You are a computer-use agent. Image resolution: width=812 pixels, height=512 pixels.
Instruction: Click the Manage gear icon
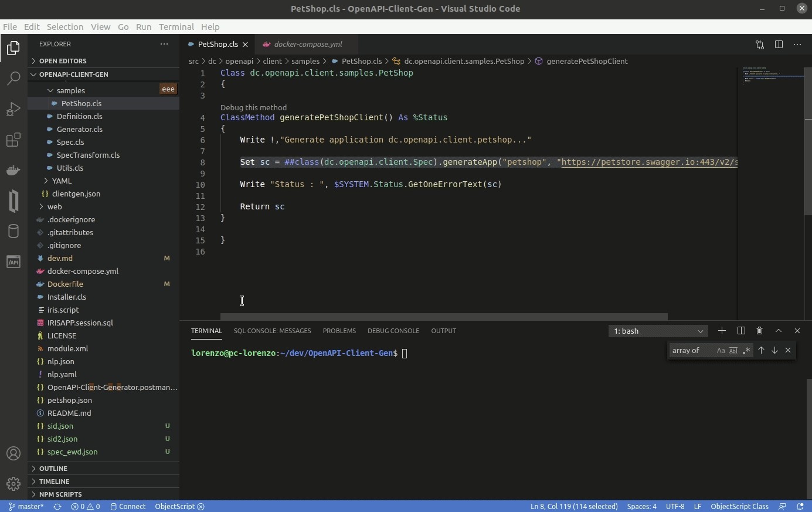[x=13, y=484]
